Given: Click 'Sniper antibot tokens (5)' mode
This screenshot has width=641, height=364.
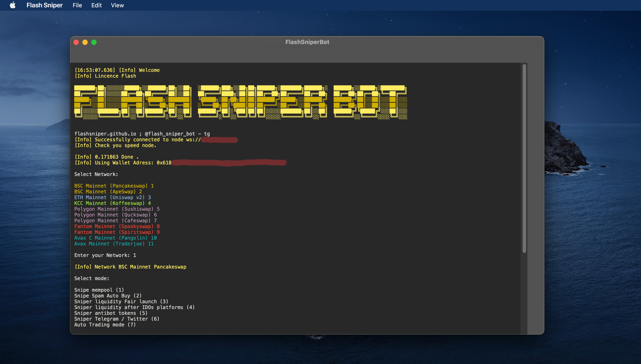Looking at the screenshot, I should [111, 313].
